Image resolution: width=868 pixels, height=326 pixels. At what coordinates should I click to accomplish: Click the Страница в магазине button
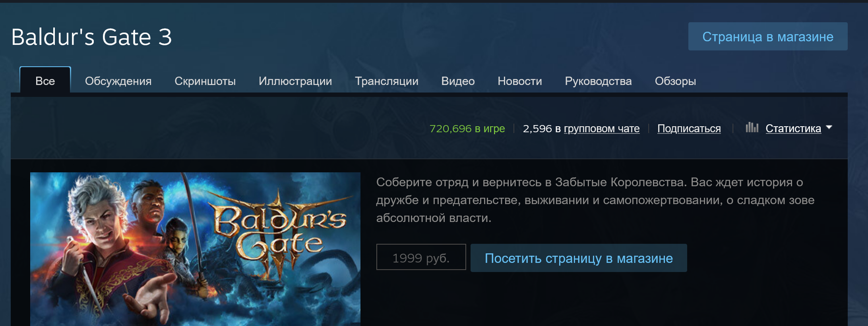768,37
